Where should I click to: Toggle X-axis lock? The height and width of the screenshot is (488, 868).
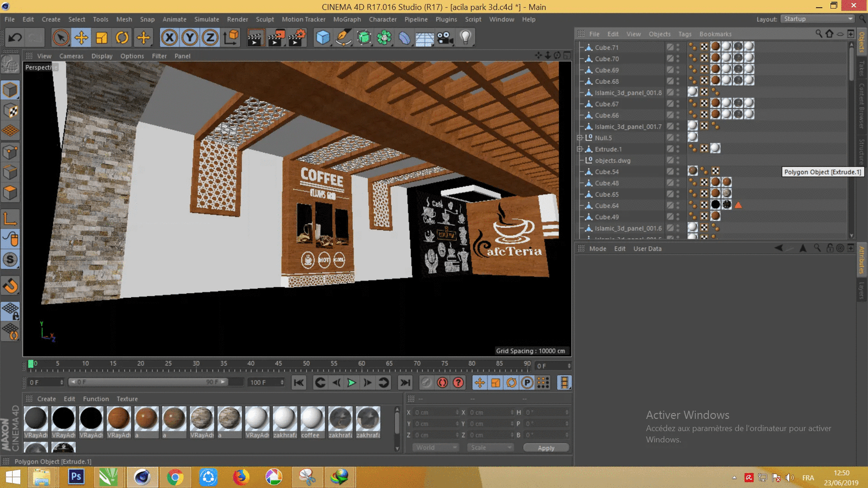(169, 38)
